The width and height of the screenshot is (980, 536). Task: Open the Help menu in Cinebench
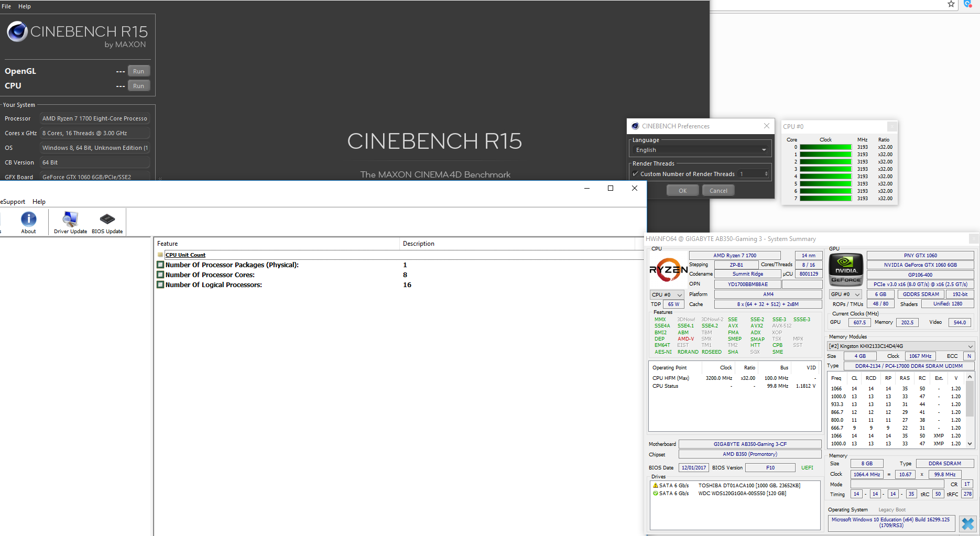coord(25,6)
